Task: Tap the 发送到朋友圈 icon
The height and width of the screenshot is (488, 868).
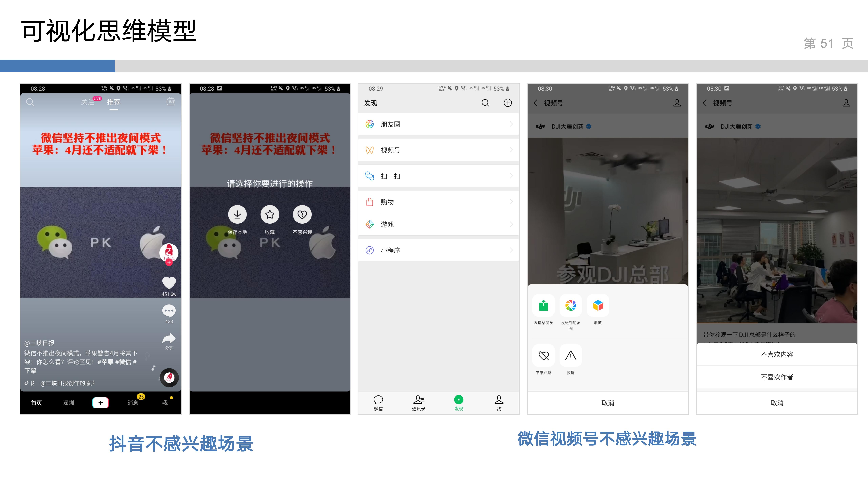Action: 570,306
